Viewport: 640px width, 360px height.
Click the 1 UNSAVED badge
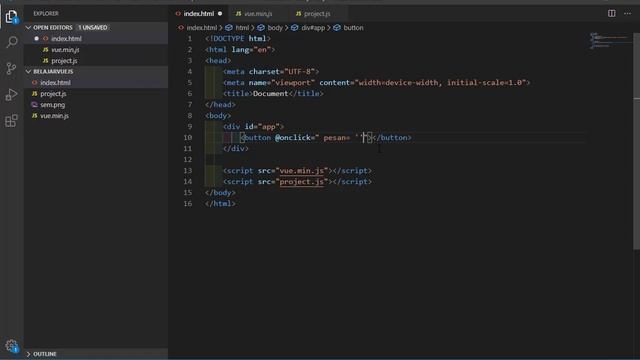point(93,27)
